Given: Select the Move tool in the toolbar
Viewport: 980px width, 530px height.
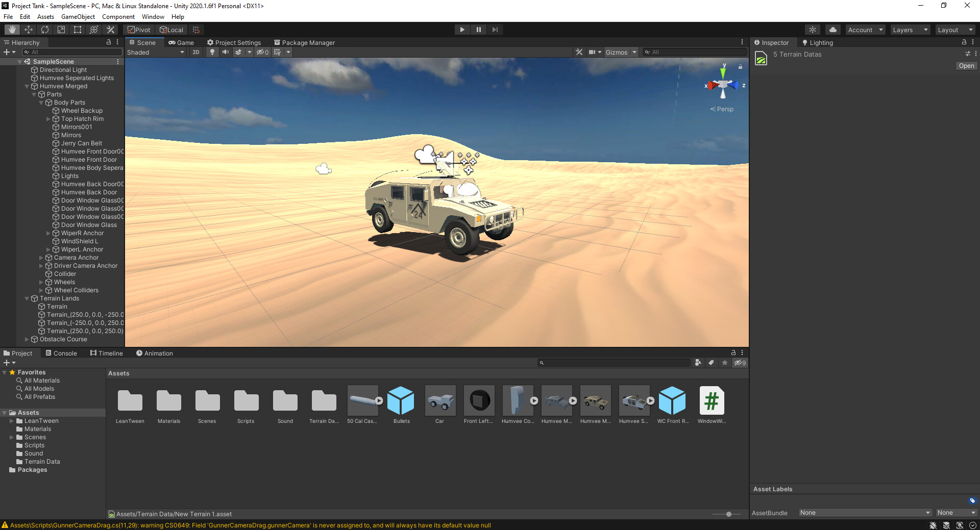Looking at the screenshot, I should click(x=29, y=29).
